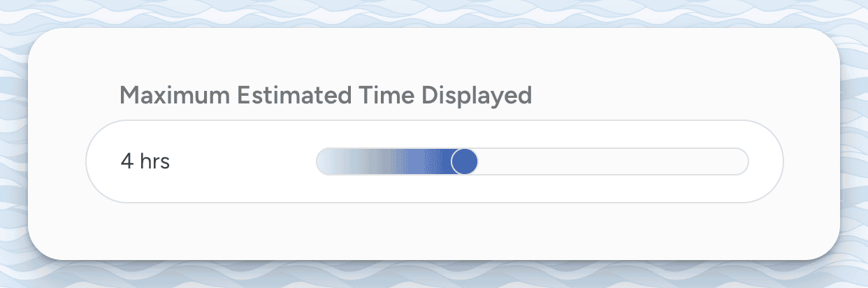Click the filled blue slider portion

pos(419,161)
